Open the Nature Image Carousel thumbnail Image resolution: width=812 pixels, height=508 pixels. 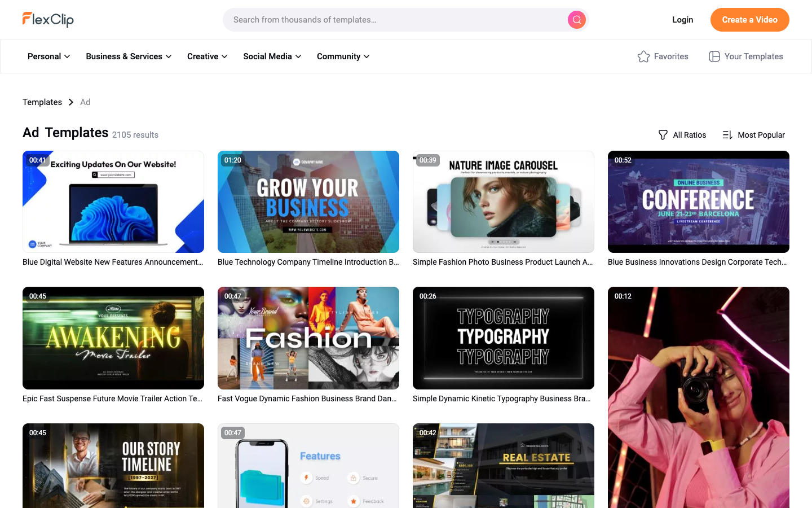[504, 202]
